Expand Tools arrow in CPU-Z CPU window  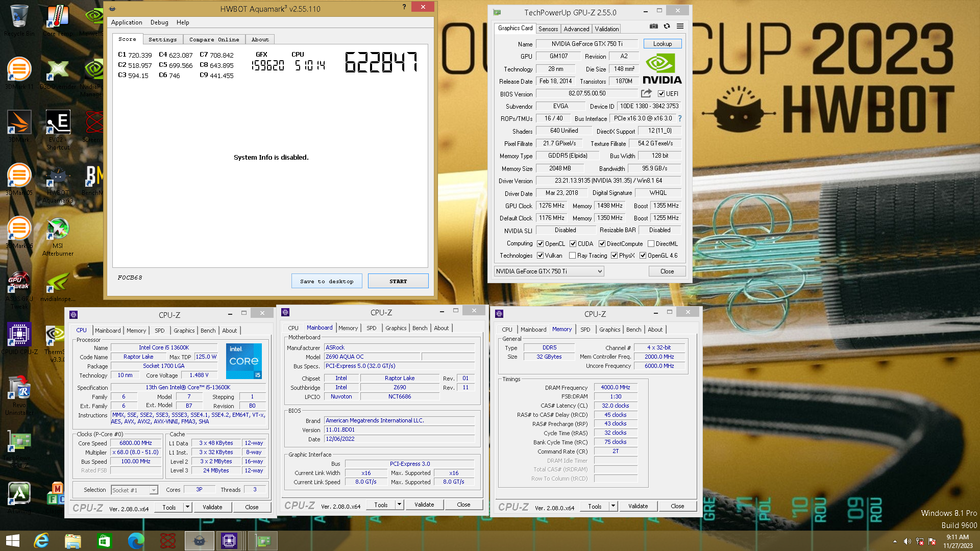(x=187, y=507)
